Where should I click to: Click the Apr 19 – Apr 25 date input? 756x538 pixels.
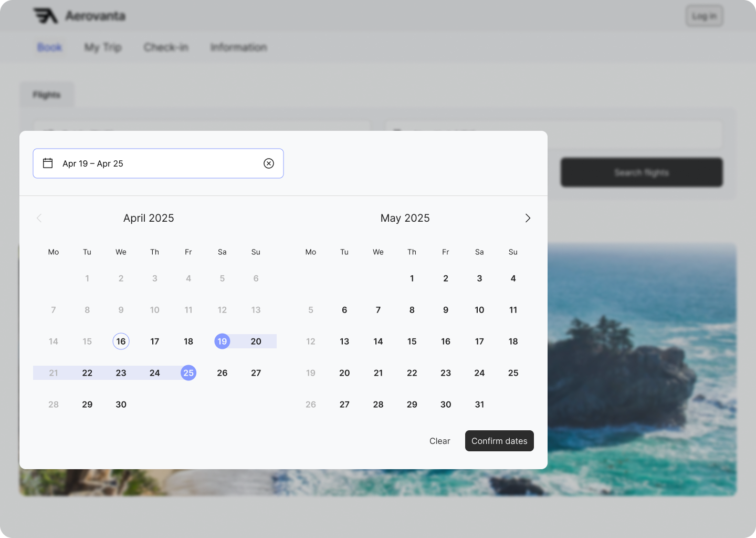tap(157, 163)
